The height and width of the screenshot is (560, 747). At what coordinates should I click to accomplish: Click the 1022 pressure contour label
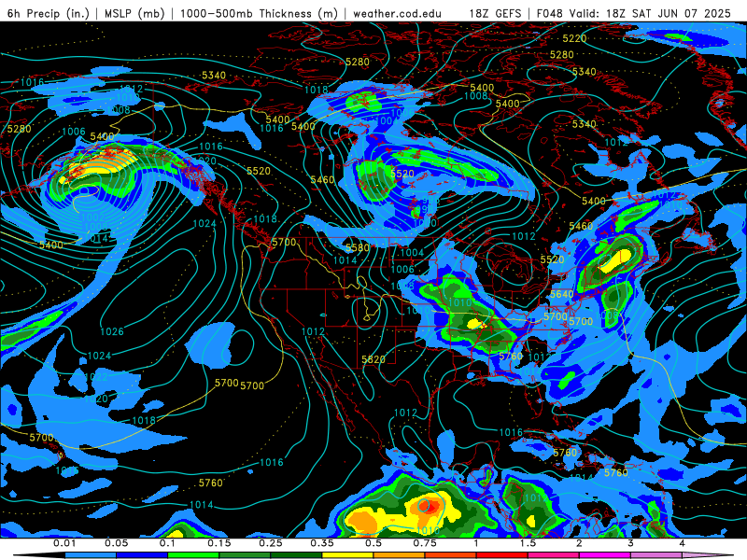(x=96, y=377)
